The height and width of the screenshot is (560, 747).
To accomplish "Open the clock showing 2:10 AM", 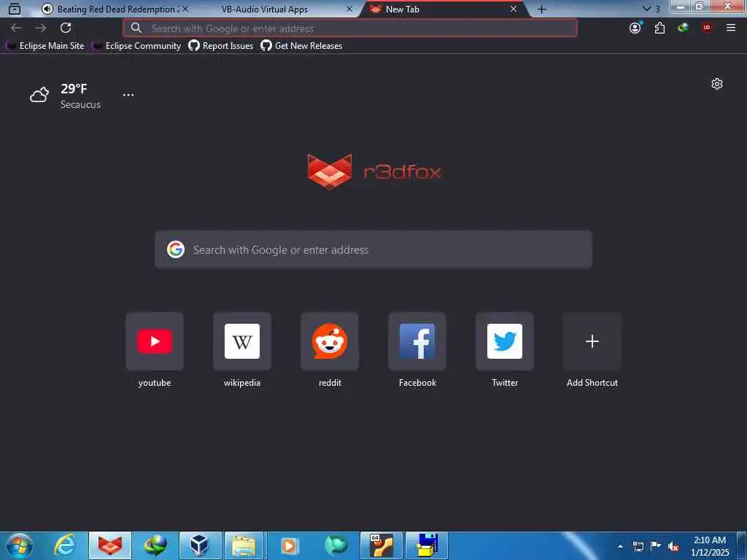I will click(x=710, y=546).
